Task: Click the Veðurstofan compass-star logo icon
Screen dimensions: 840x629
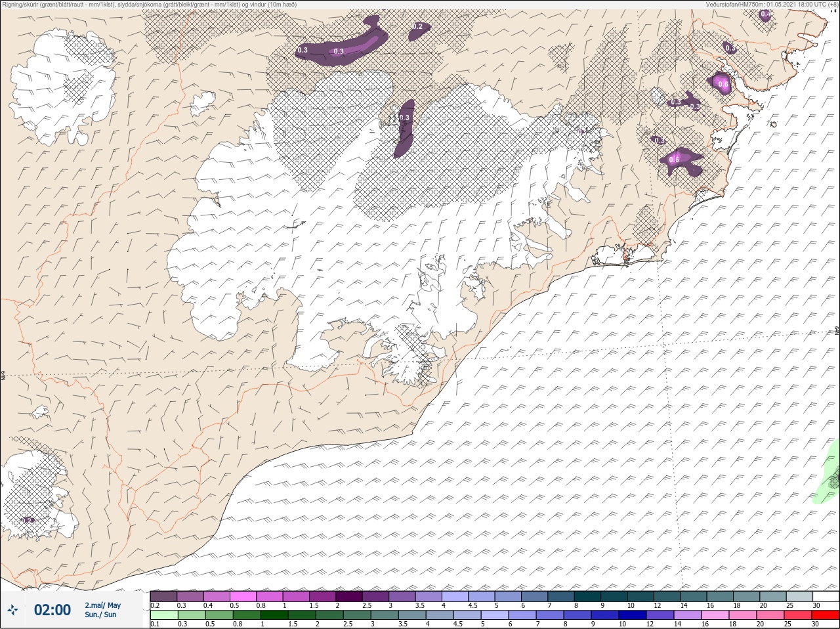Action: pos(12,610)
